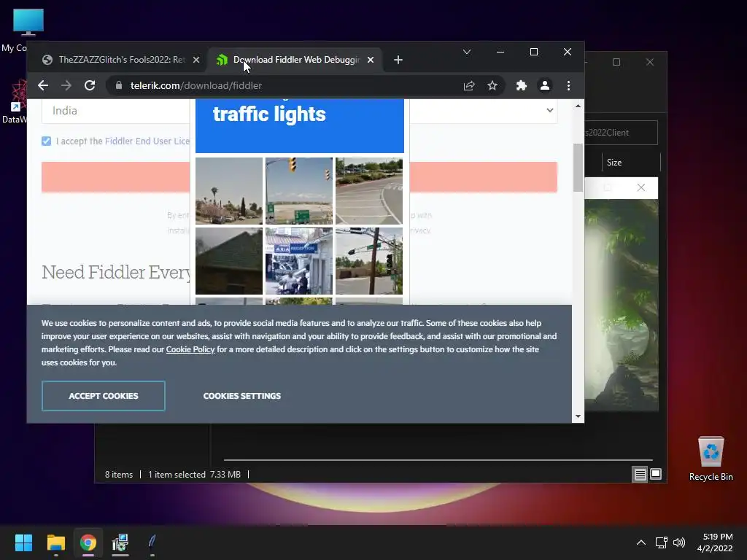Open the volume tray icon
Image resolution: width=747 pixels, height=560 pixels.
(x=679, y=542)
